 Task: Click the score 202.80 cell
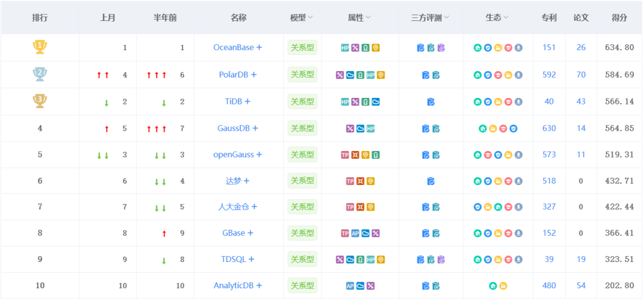click(x=620, y=285)
